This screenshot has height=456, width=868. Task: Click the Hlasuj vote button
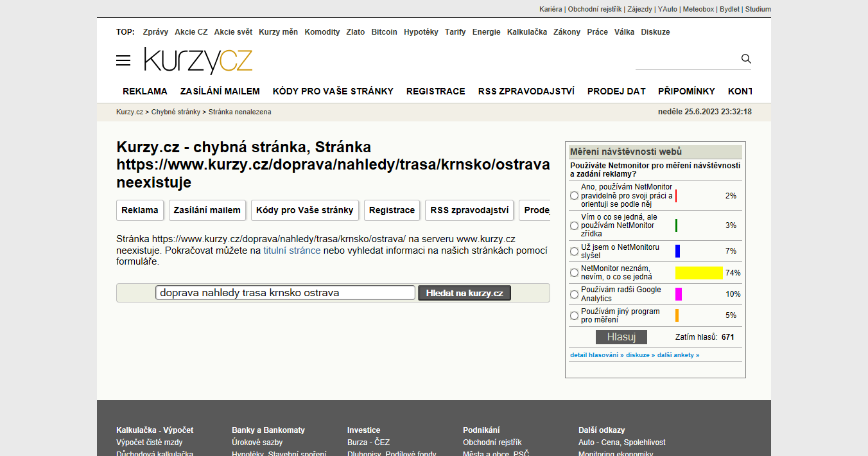point(621,337)
